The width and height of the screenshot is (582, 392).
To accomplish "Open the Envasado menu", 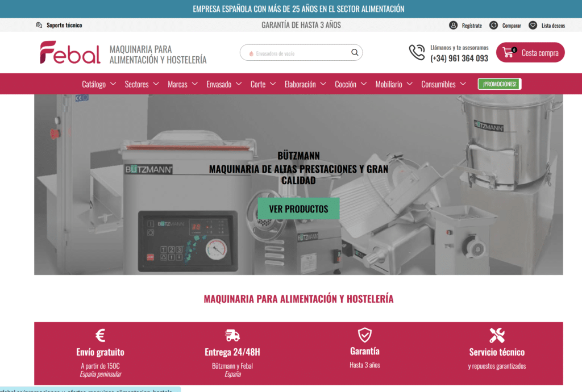I will (219, 84).
